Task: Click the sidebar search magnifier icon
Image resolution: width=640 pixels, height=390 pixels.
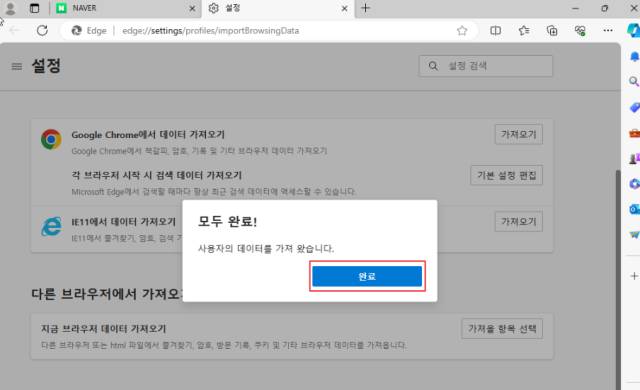Action: click(634, 82)
